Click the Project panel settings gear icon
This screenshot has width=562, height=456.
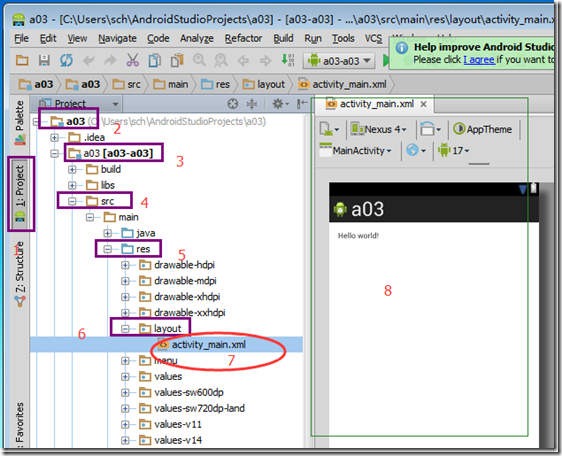278,104
